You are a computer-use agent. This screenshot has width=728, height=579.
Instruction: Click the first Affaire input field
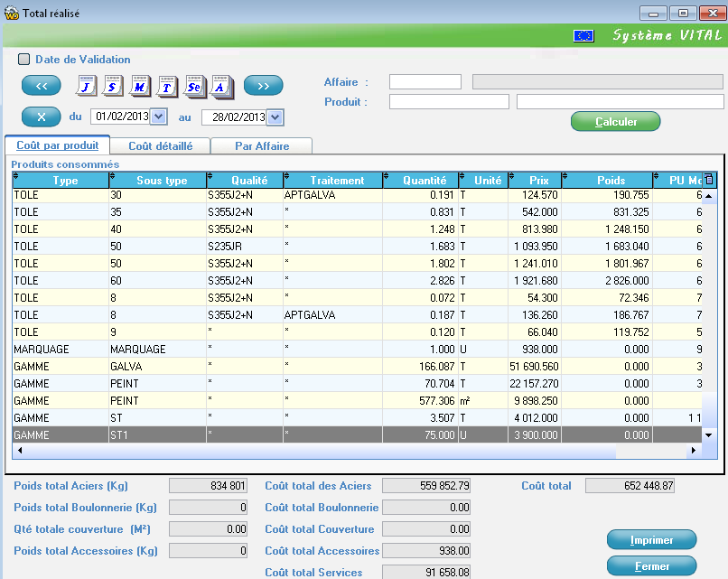[425, 82]
